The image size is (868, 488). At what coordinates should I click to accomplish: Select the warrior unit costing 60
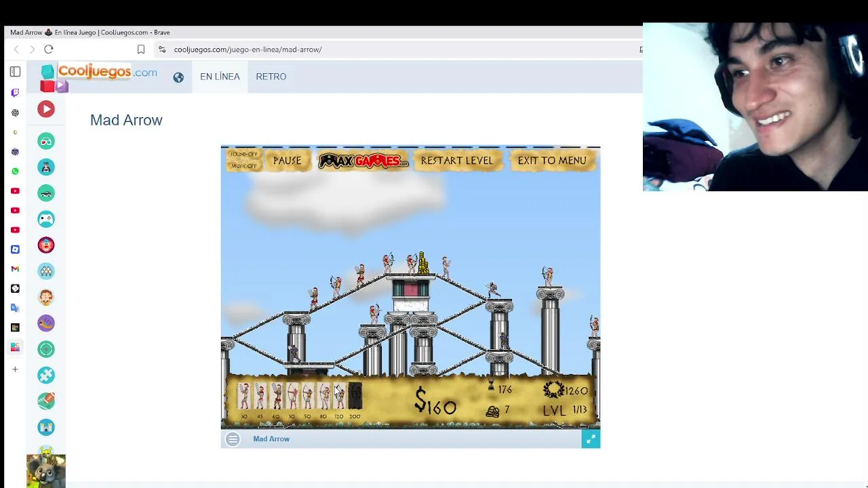276,396
